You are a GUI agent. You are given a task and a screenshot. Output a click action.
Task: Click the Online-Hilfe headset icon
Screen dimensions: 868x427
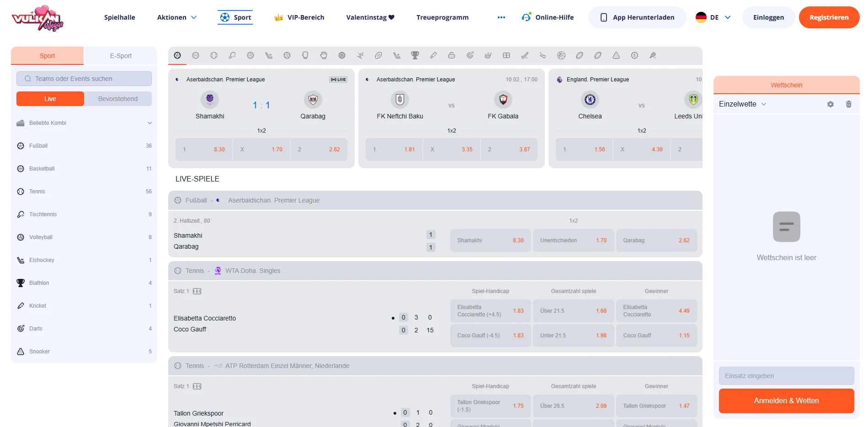click(x=526, y=17)
